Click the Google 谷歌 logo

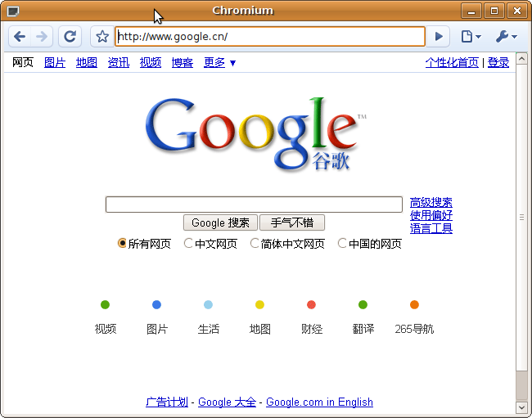pyautogui.click(x=256, y=133)
